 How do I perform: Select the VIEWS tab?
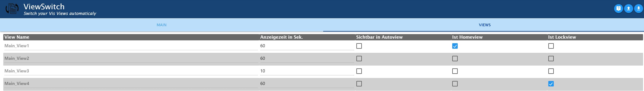coord(485,25)
